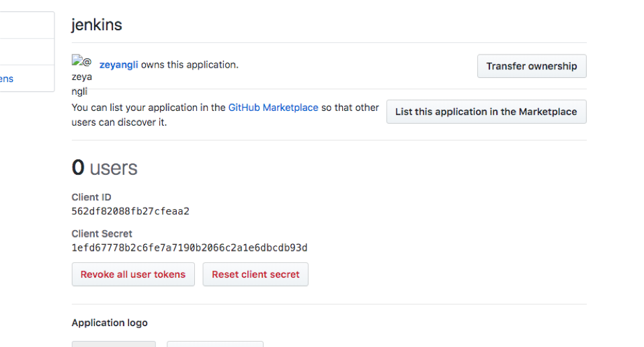Click the Reset client secret button

[x=255, y=274]
